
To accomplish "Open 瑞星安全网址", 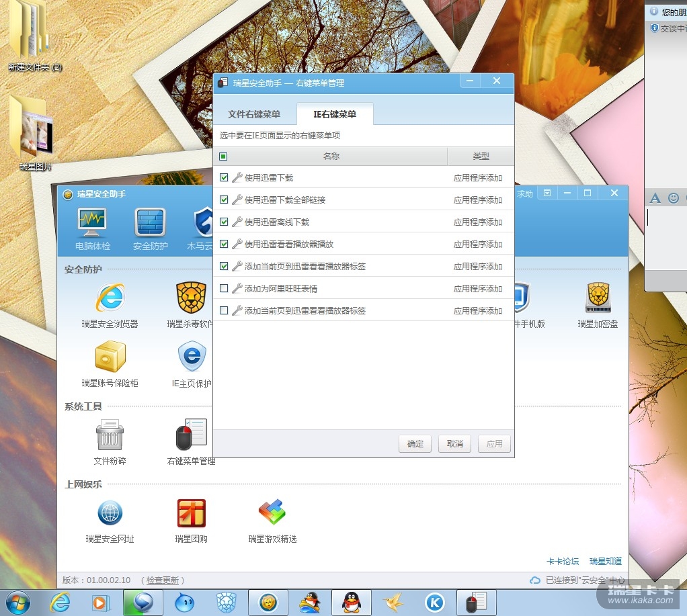I will (x=110, y=520).
